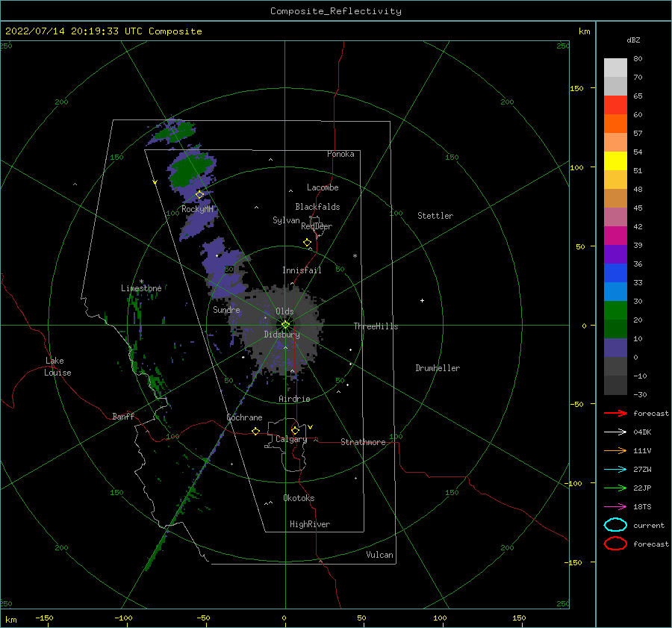The height and width of the screenshot is (628, 672).
Task: Select the cyan 27ZW arrow icon
Action: 615,470
